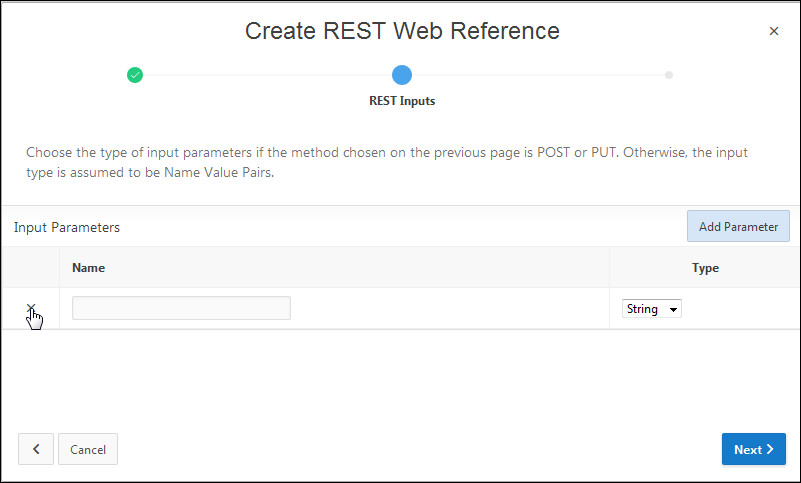Open the String type dropdown
The height and width of the screenshot is (483, 801).
652,309
